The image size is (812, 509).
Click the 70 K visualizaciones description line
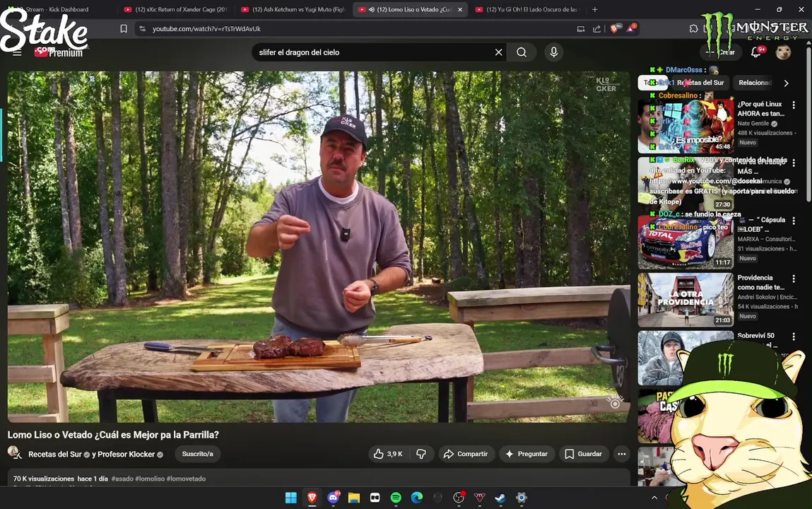pos(110,479)
